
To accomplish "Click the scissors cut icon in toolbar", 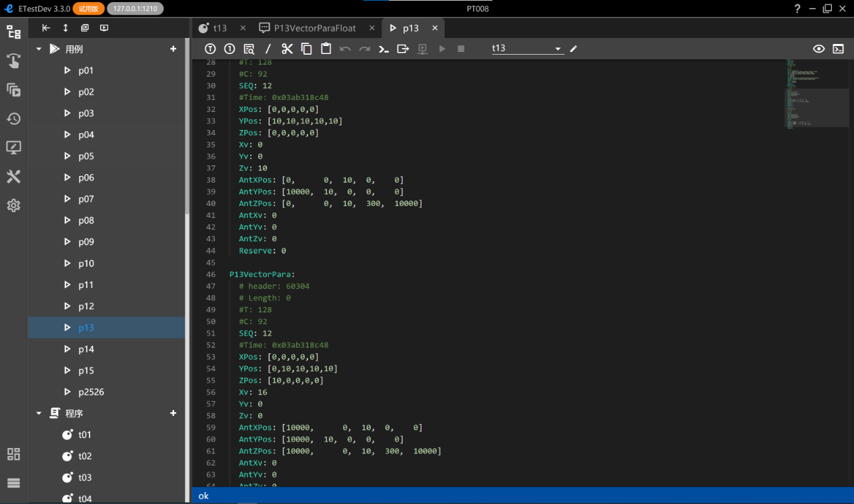I will [287, 49].
